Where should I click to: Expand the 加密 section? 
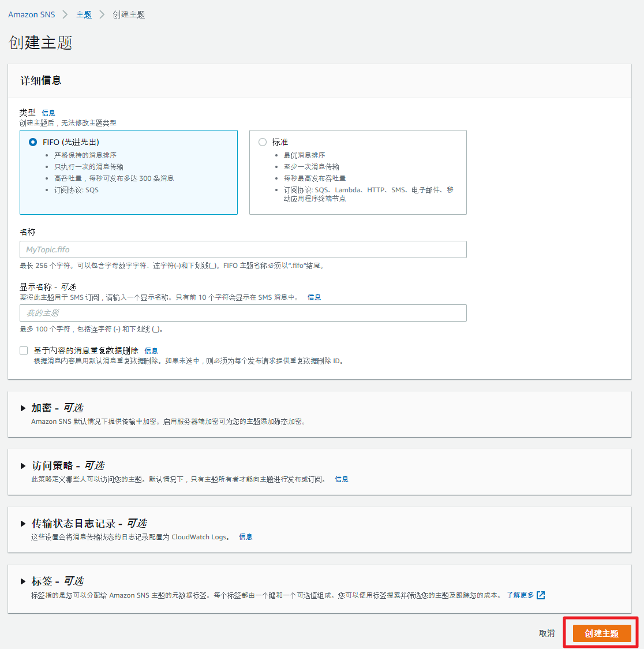(x=23, y=408)
